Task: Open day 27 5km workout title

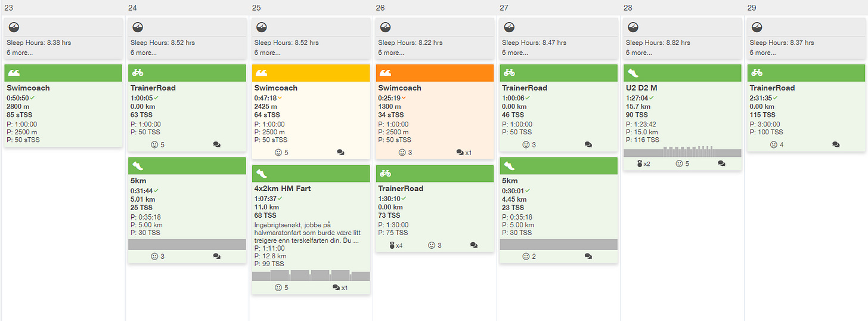Action: [510, 181]
